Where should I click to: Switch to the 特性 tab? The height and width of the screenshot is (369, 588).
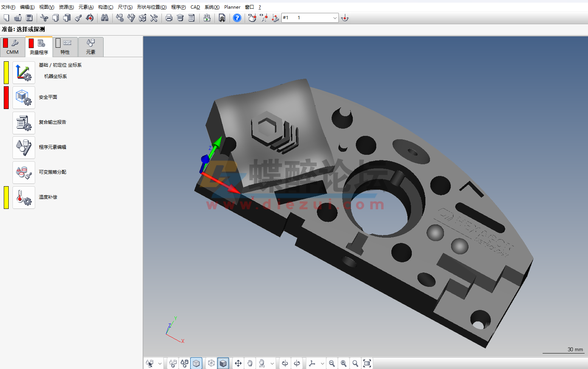pos(65,47)
